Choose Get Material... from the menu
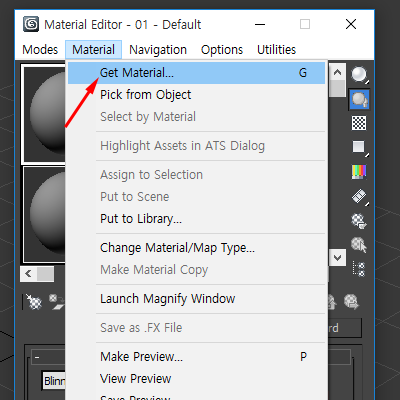This screenshot has height=400, width=400. click(196, 73)
